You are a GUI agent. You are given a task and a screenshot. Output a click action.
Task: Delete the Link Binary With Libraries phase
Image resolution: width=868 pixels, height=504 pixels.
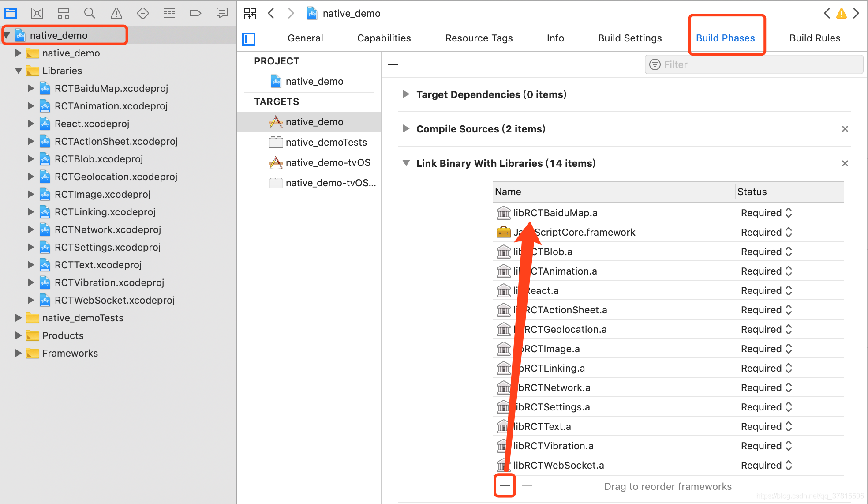click(845, 163)
